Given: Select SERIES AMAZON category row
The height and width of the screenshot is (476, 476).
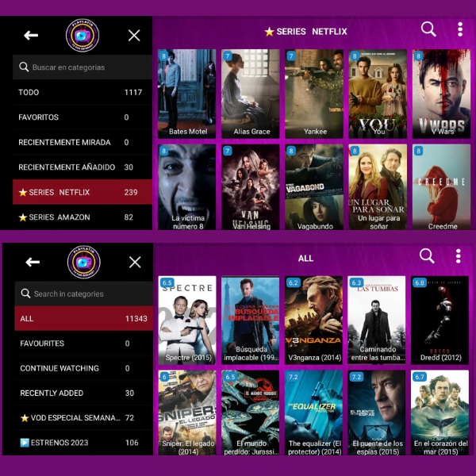Looking at the screenshot, I should point(83,217).
